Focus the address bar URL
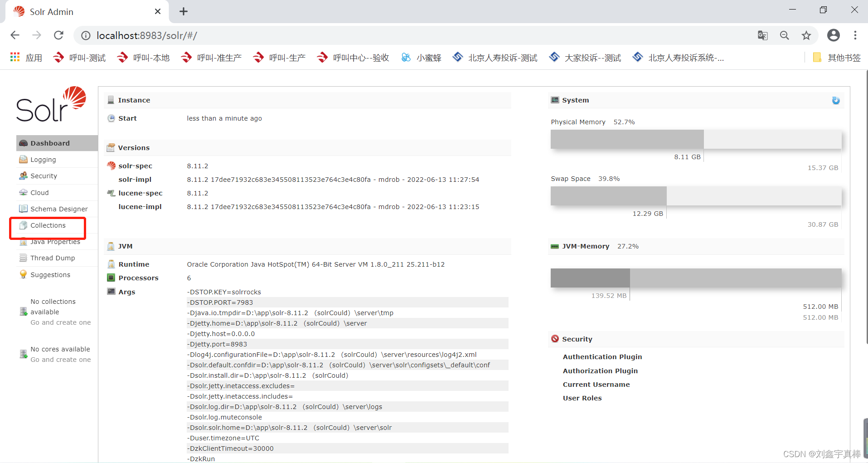Image resolution: width=868 pixels, height=463 pixels. pos(146,35)
